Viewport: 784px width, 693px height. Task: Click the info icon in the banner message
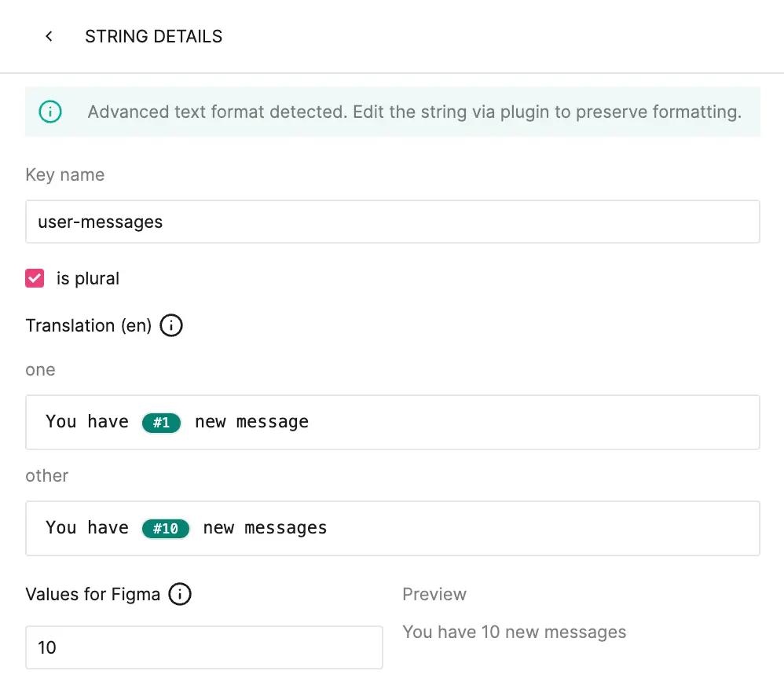click(50, 112)
